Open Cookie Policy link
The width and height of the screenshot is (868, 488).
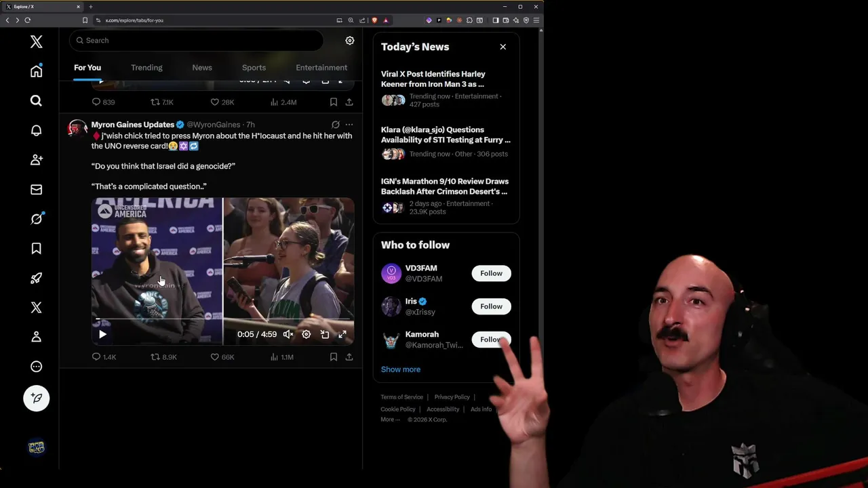[398, 409]
